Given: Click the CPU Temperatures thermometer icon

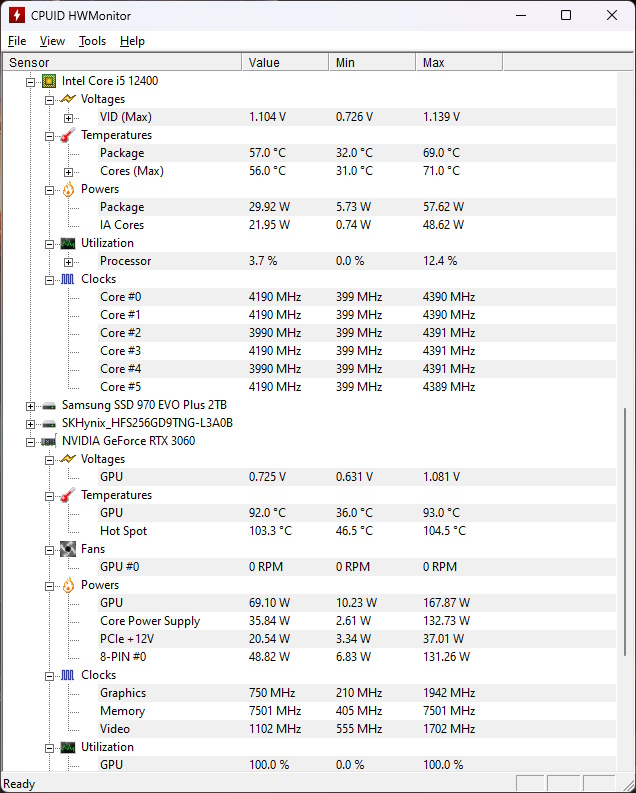Looking at the screenshot, I should point(68,135).
